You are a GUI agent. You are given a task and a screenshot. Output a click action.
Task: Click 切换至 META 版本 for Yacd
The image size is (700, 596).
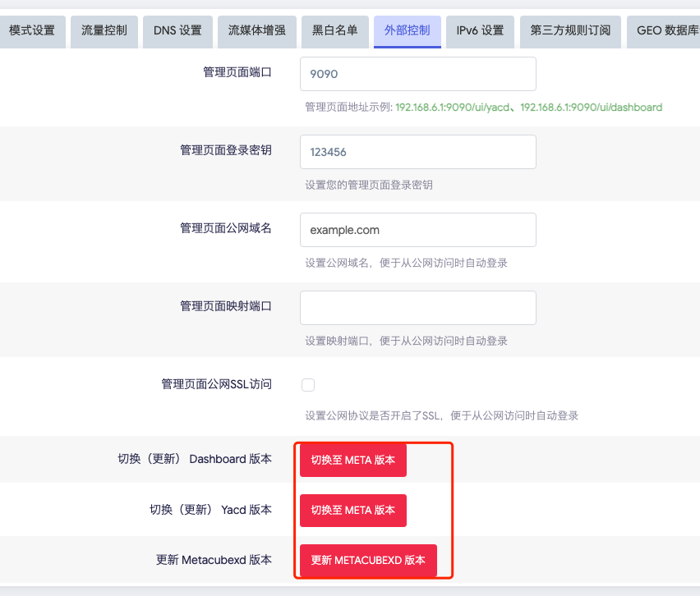pyautogui.click(x=352, y=510)
